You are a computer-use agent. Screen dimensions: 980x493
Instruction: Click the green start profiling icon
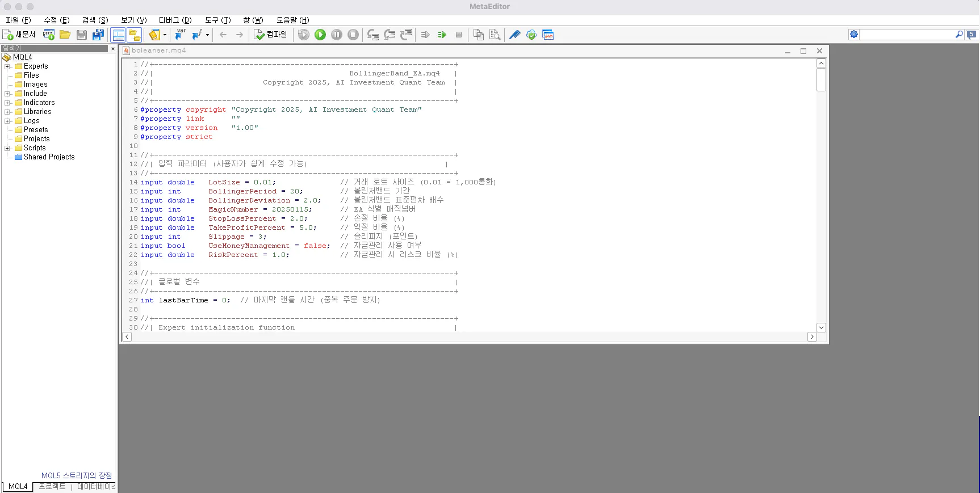[x=442, y=35]
